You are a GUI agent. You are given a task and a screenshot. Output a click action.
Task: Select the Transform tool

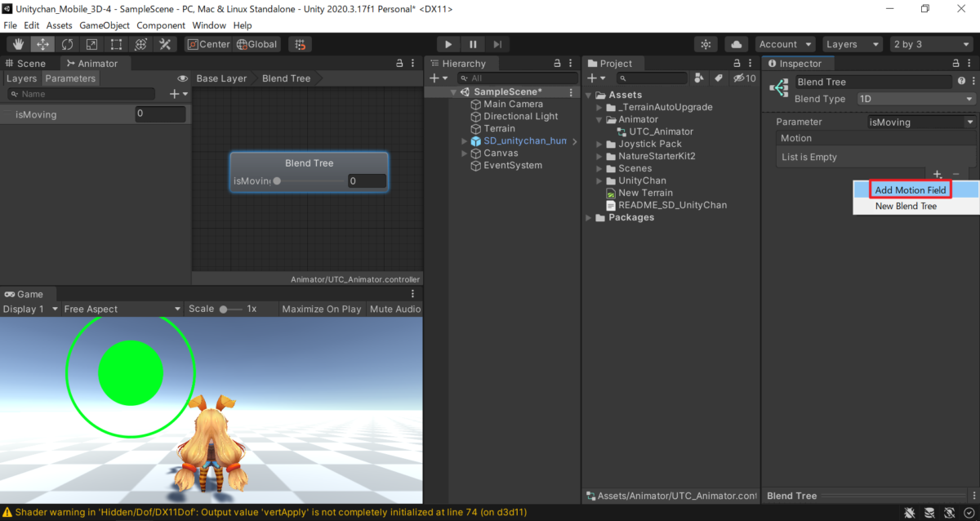140,44
